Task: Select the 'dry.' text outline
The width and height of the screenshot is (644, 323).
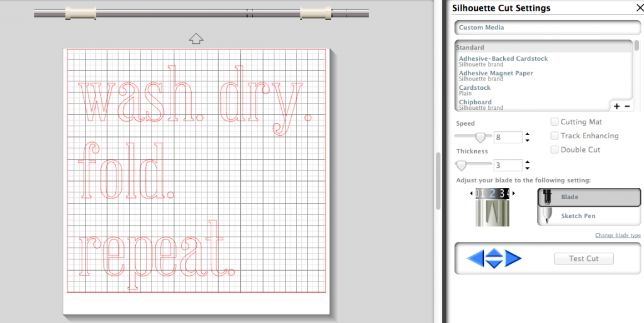Action: 266,100
